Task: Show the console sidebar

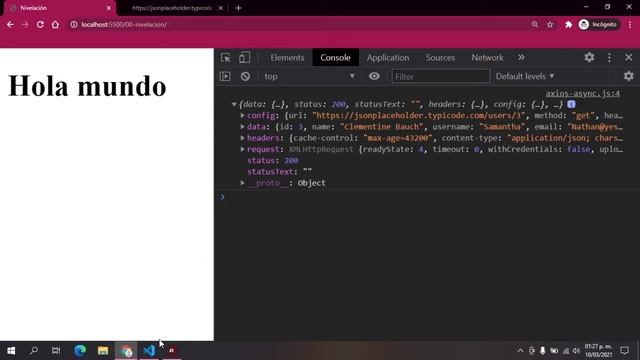Action: (x=225, y=76)
